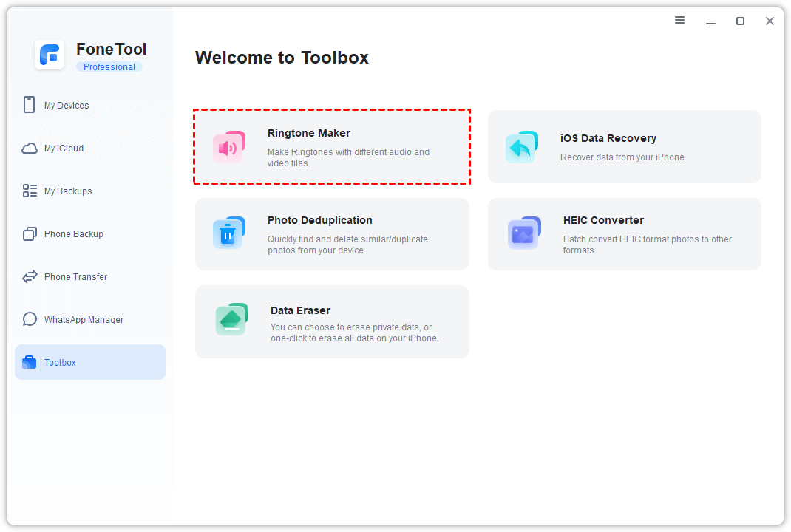Image resolution: width=791 pixels, height=532 pixels.
Task: Open My Backups page
Action: (89, 191)
